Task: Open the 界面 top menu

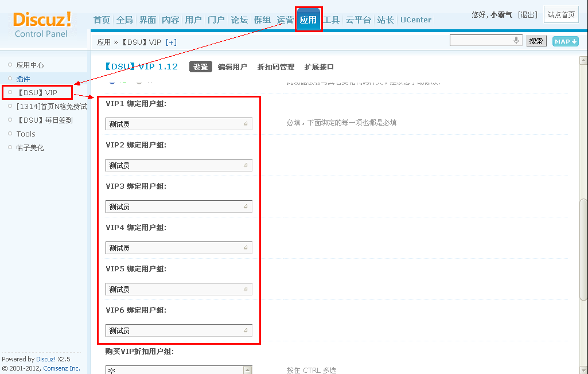Action: pos(147,20)
